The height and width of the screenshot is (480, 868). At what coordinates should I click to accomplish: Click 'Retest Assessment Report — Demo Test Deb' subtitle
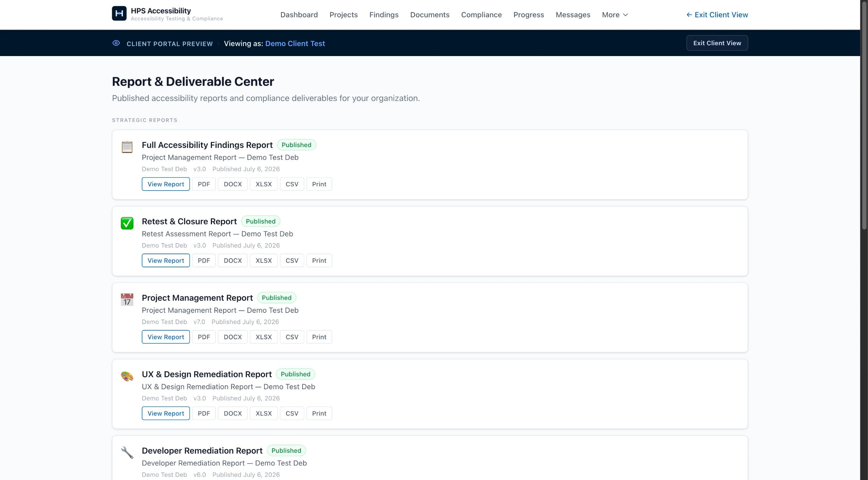(217, 234)
